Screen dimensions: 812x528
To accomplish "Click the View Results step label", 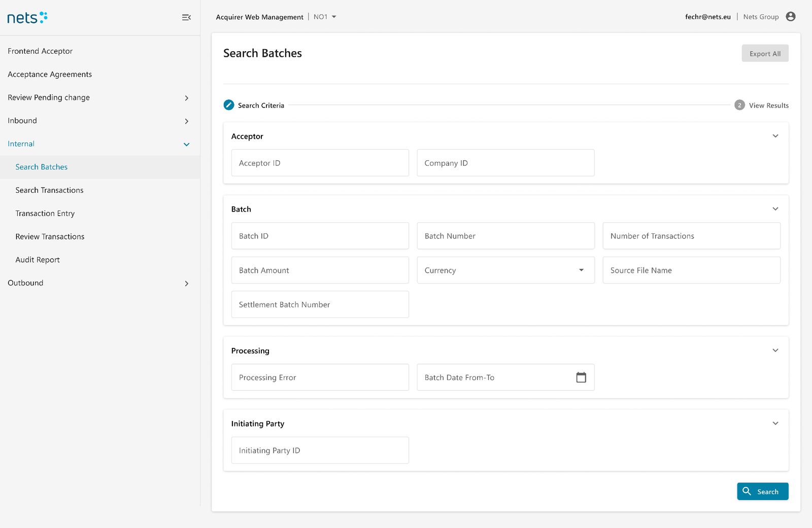I will coord(769,105).
